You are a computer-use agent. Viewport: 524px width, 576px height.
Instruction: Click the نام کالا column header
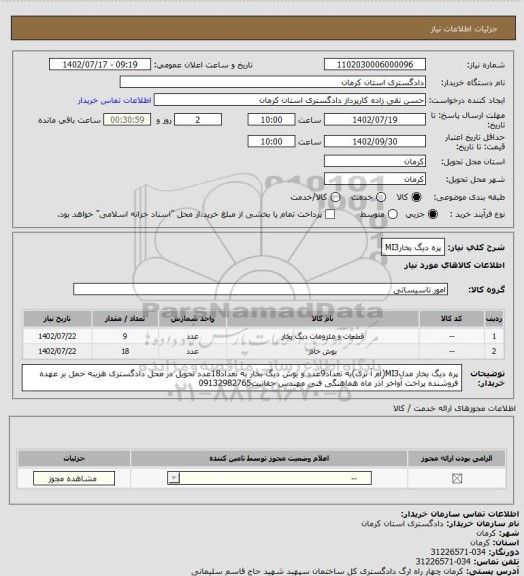point(322,318)
